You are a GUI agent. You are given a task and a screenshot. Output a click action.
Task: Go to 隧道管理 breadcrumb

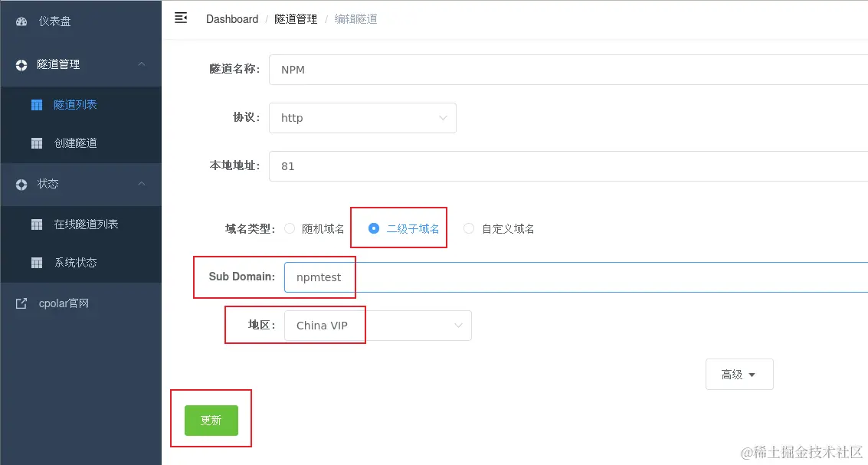click(296, 19)
